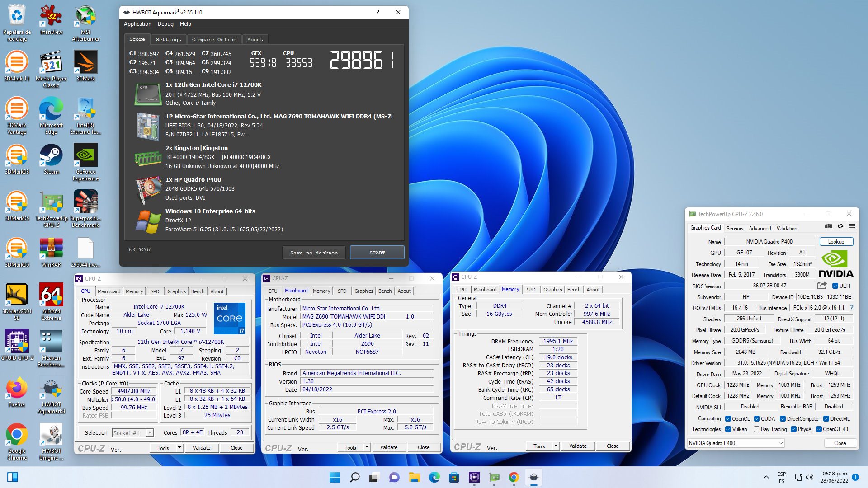Image resolution: width=868 pixels, height=488 pixels.
Task: Open the taskbar Search icon
Action: point(355,477)
